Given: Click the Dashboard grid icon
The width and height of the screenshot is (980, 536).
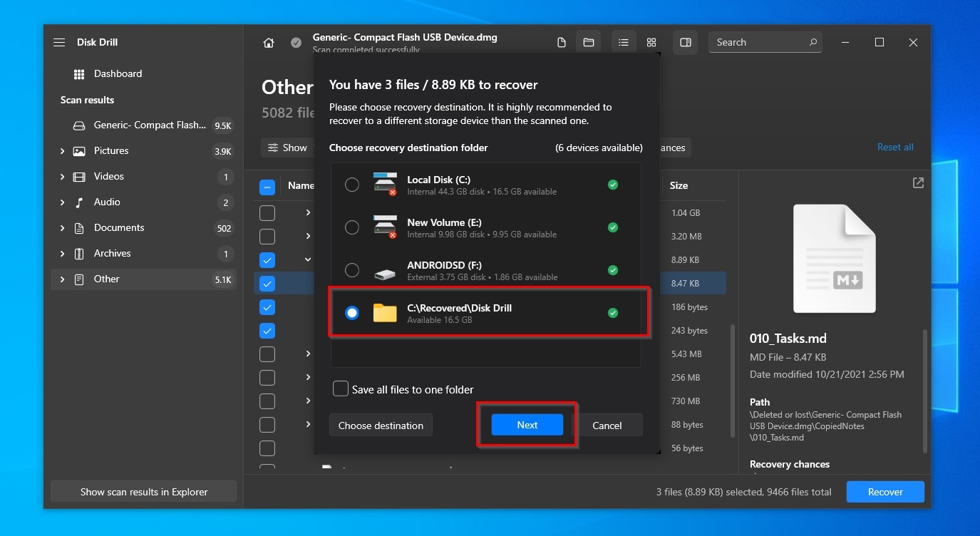Looking at the screenshot, I should click(x=79, y=74).
